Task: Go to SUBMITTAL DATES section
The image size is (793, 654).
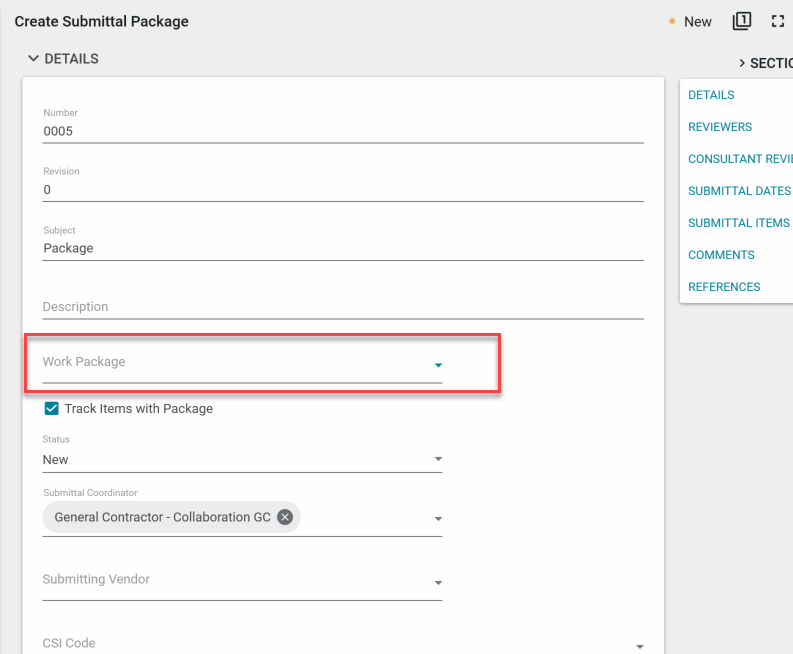Action: pos(739,191)
